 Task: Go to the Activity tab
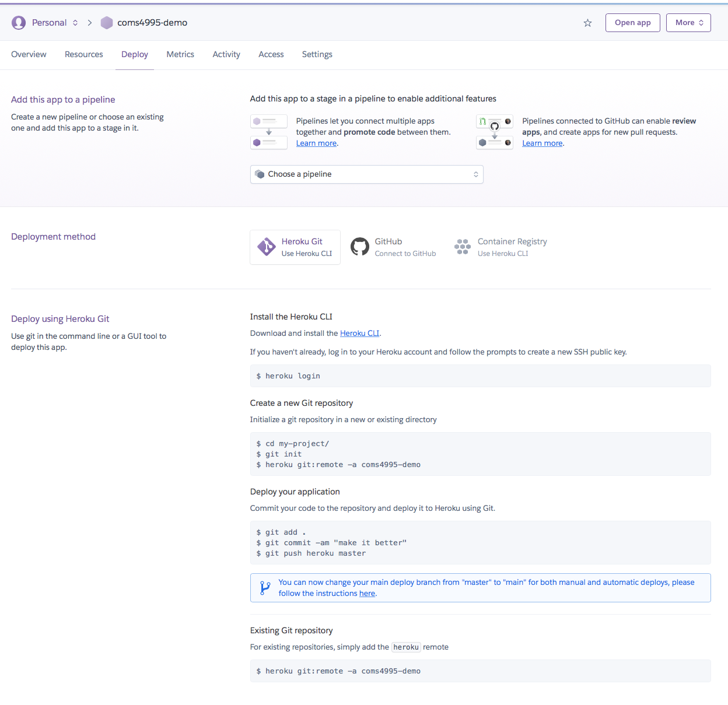pyautogui.click(x=226, y=54)
